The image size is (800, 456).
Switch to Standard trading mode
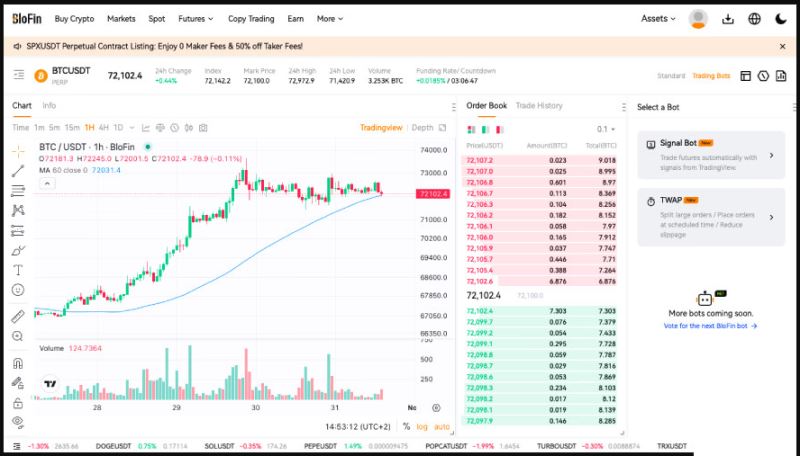670,76
